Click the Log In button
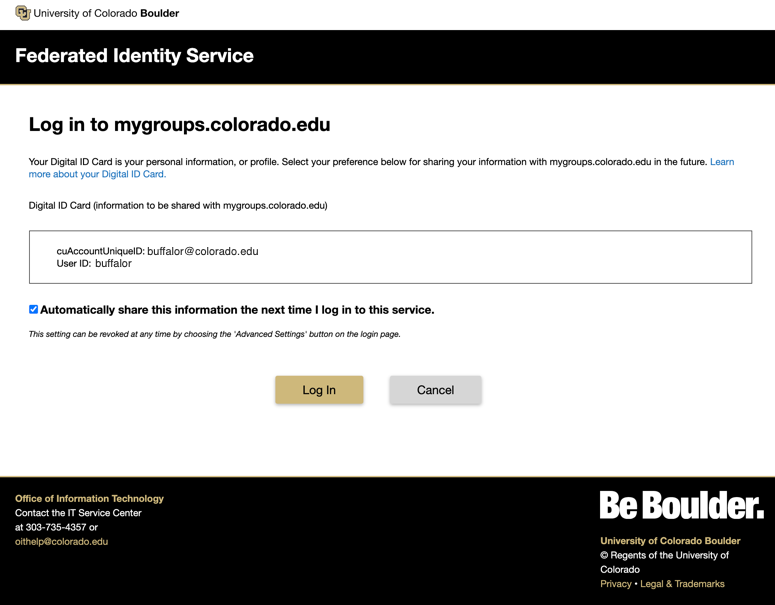 pyautogui.click(x=319, y=390)
